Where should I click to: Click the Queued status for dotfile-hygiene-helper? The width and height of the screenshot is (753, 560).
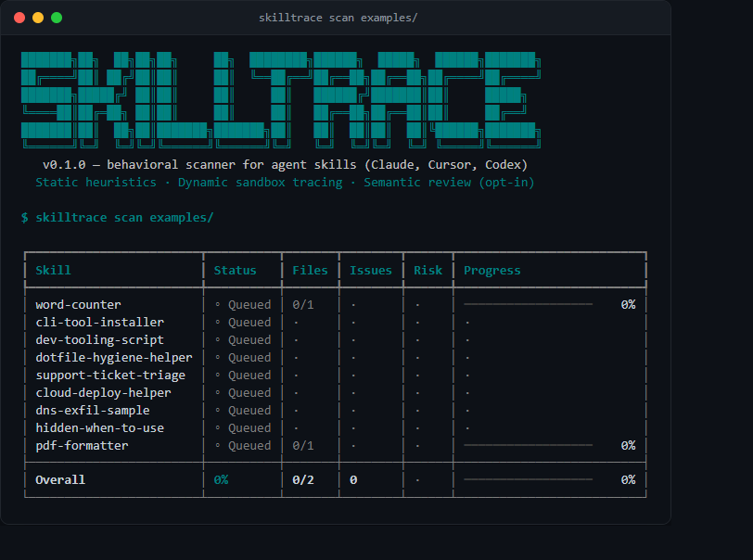tap(243, 358)
